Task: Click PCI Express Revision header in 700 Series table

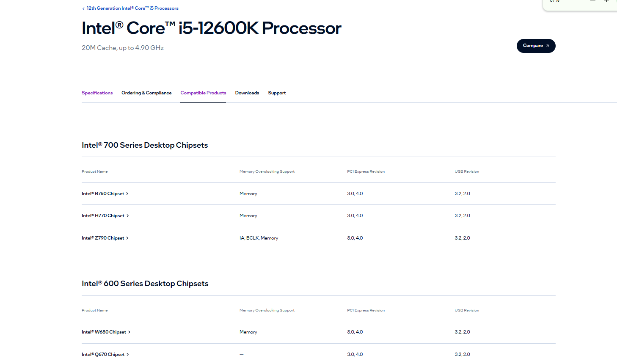Action: point(366,171)
